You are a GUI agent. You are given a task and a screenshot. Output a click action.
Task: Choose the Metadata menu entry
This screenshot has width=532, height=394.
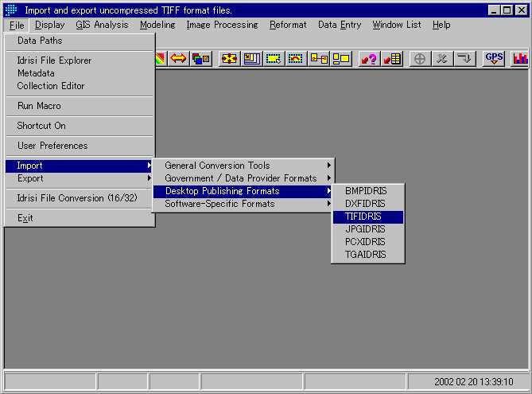(x=80, y=73)
